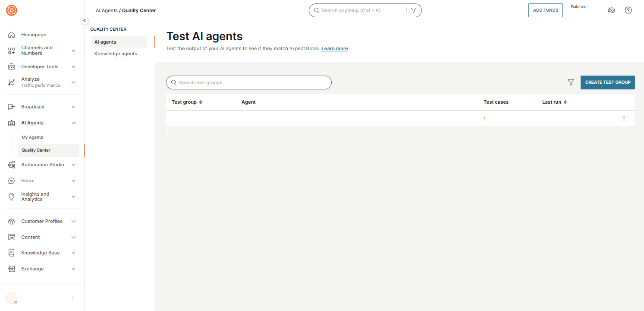Open the help question mark icon
This screenshot has width=644, height=311.
(628, 10)
